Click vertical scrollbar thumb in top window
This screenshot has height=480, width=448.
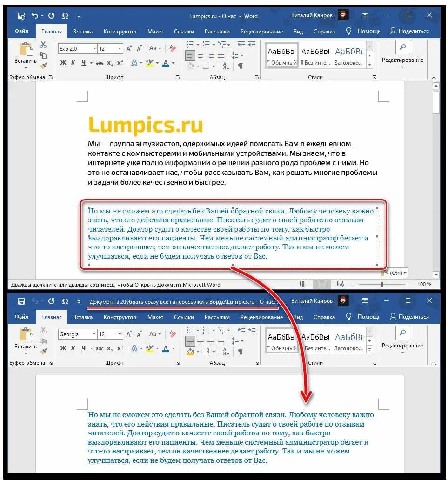436,102
